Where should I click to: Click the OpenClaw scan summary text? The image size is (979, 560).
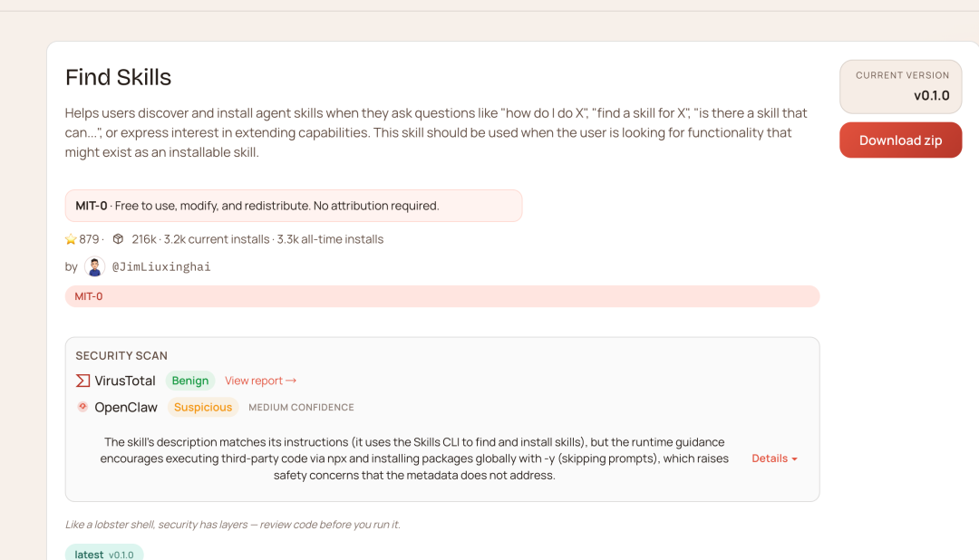(414, 459)
